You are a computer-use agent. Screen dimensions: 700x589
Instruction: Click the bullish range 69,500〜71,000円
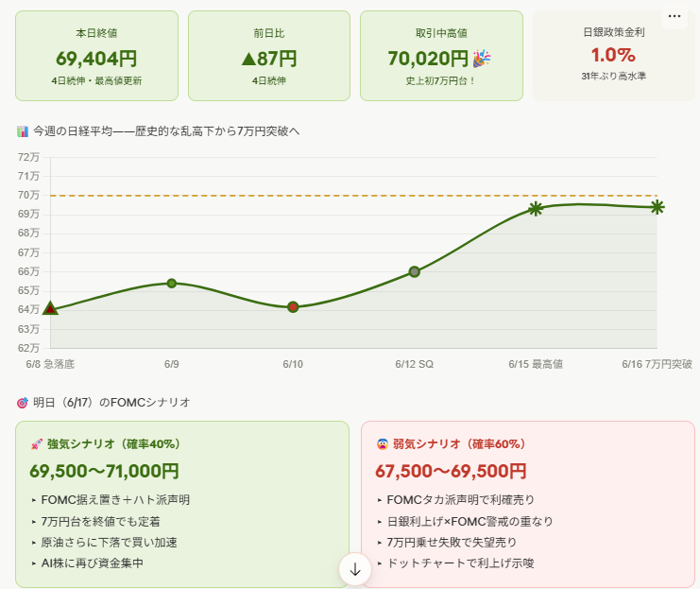click(105, 472)
